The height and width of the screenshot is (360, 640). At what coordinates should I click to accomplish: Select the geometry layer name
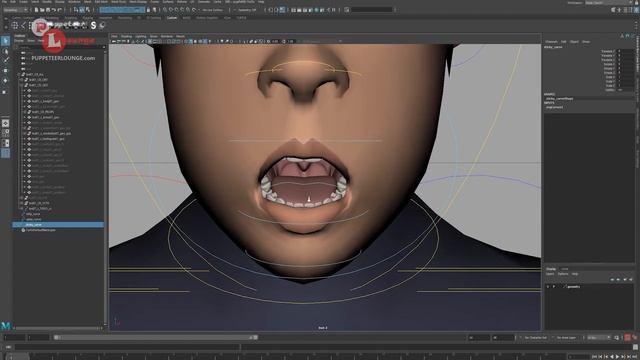coord(573,287)
